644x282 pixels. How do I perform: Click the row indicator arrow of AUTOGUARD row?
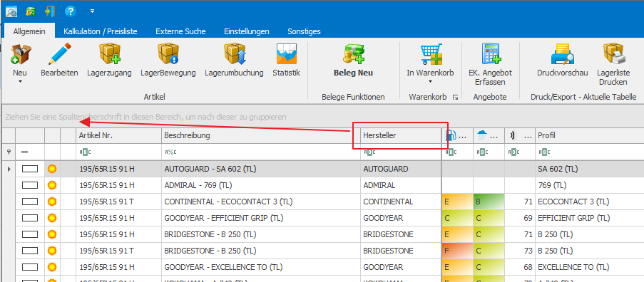click(9, 169)
